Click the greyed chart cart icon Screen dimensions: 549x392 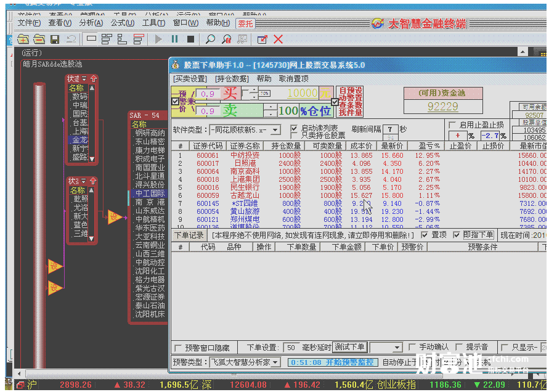242,39
